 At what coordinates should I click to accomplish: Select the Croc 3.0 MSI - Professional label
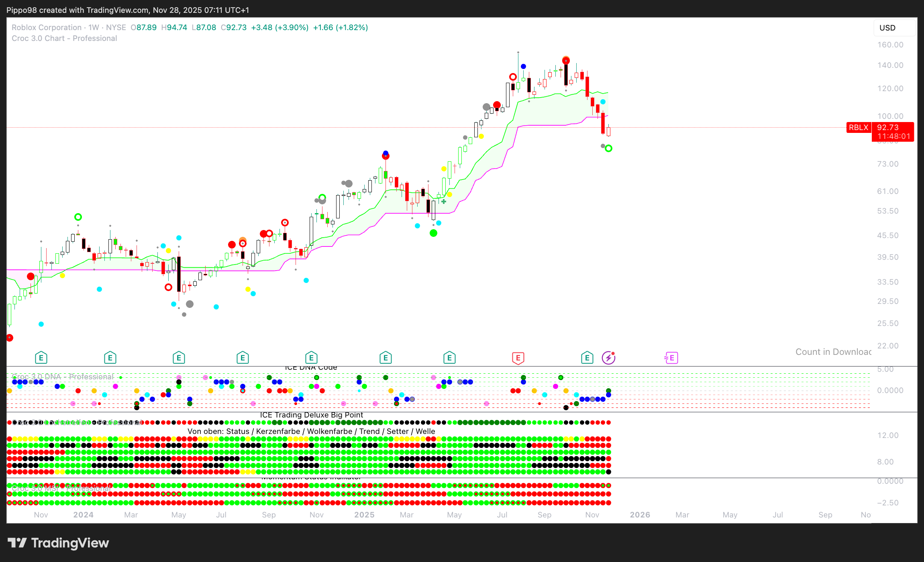pyautogui.click(x=61, y=488)
